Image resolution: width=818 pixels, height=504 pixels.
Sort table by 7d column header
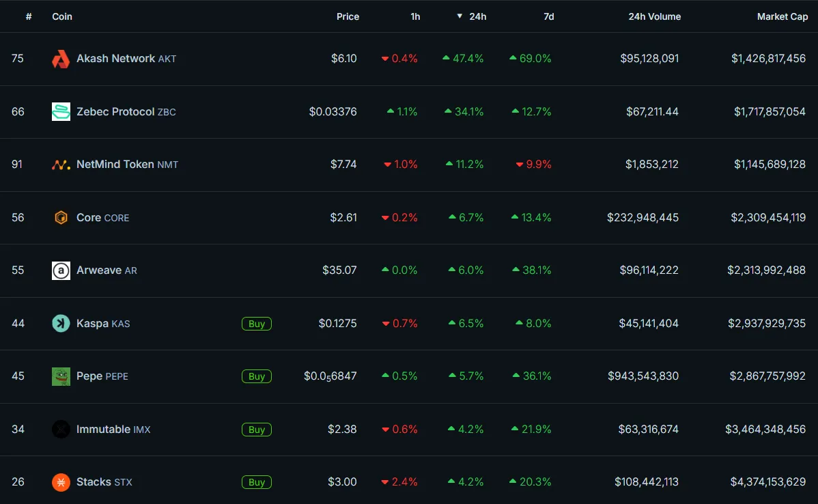coord(548,16)
